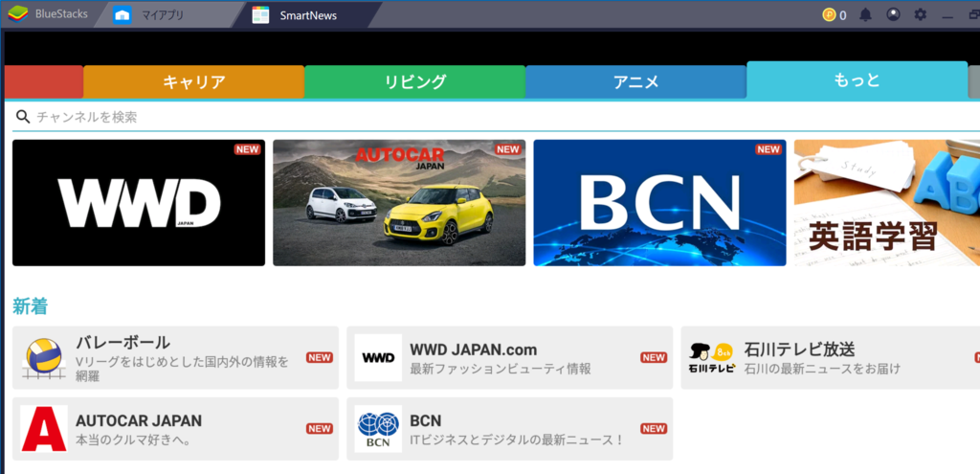Click the 石川テレビ logo icon
The image size is (980, 474).
pyautogui.click(x=712, y=359)
